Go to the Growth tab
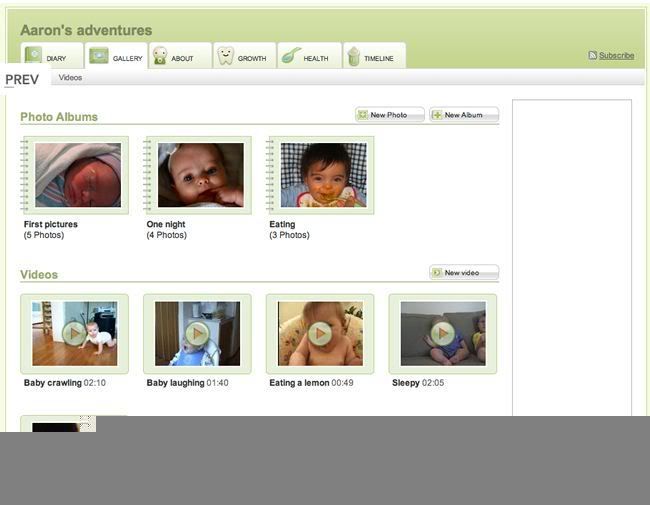650x505 pixels. tap(245, 55)
